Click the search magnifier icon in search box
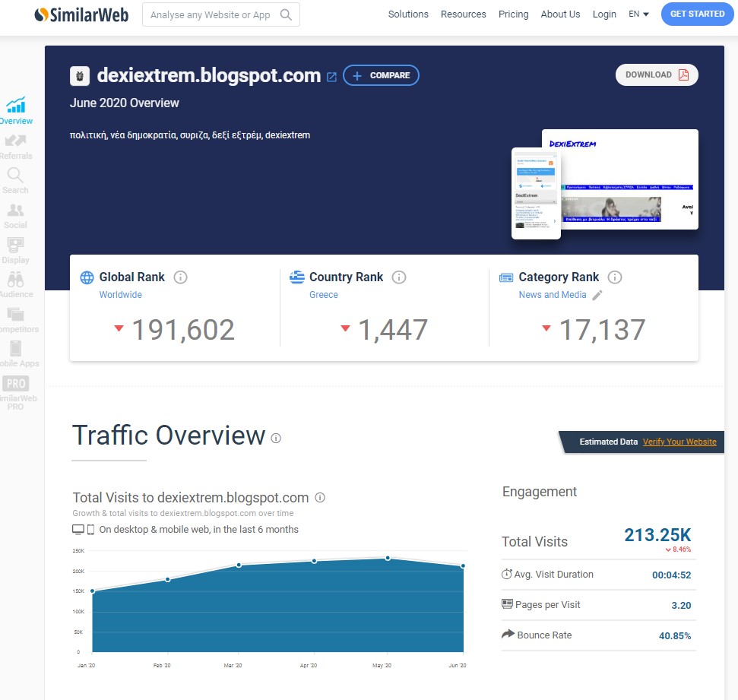This screenshot has width=738, height=700. point(286,14)
